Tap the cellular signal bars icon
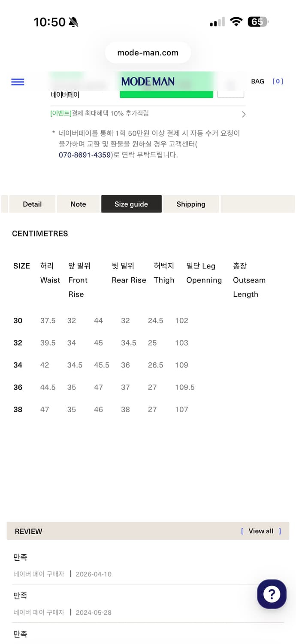Image resolution: width=296 pixels, height=644 pixels. [x=217, y=22]
